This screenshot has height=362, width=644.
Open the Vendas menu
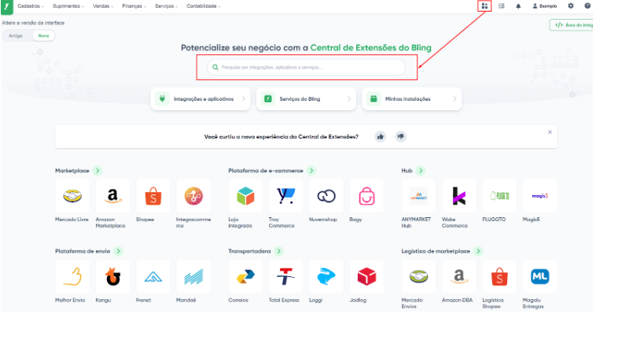tap(102, 6)
